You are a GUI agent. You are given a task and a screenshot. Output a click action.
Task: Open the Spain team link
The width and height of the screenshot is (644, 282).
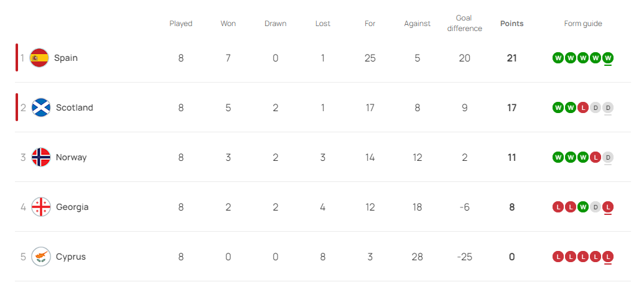[66, 58]
